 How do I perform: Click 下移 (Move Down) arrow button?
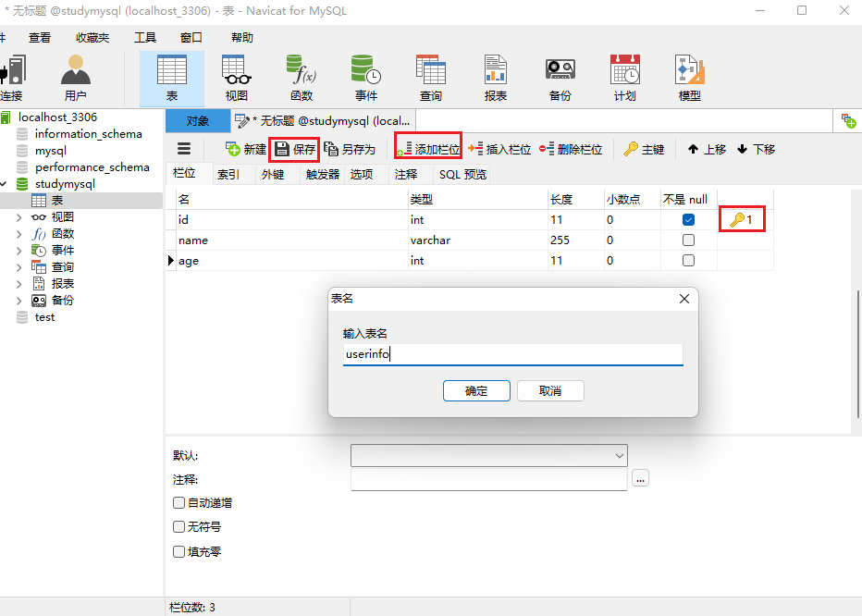coord(756,149)
